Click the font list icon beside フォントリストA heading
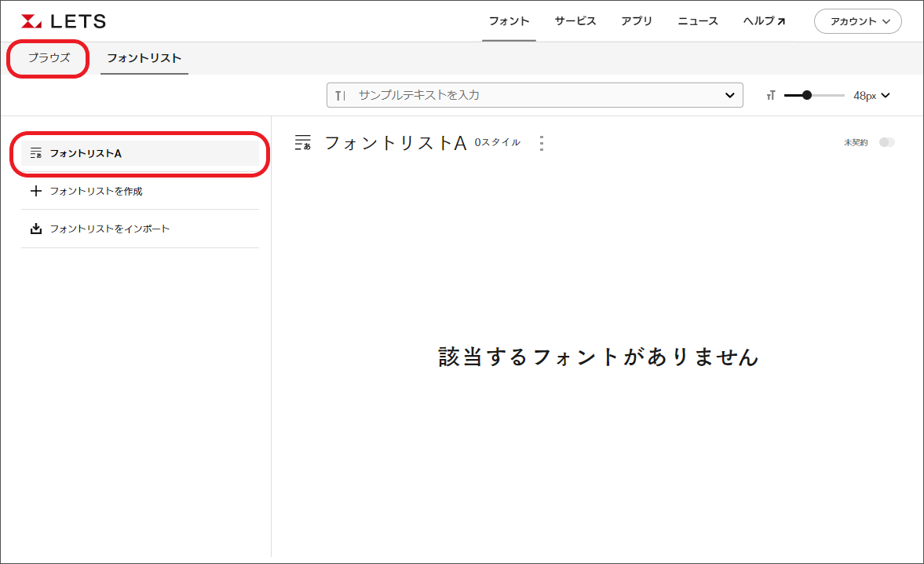The width and height of the screenshot is (924, 564). tap(303, 142)
